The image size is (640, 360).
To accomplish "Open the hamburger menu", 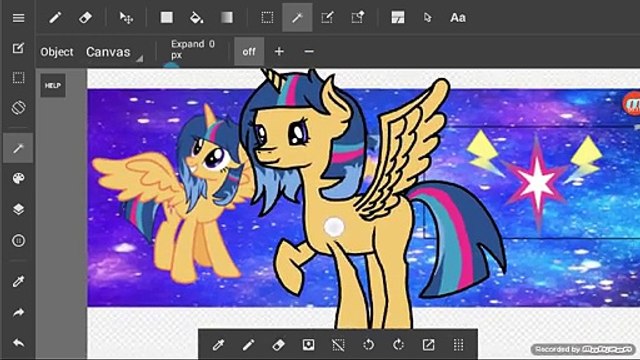I will pos(18,18).
